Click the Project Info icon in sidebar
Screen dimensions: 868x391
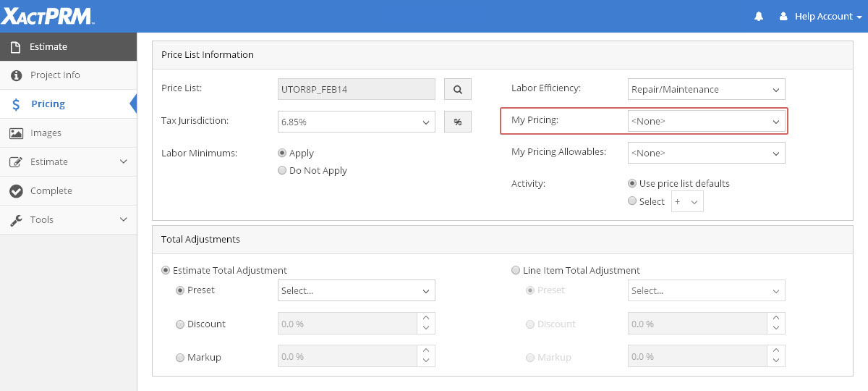[16, 75]
